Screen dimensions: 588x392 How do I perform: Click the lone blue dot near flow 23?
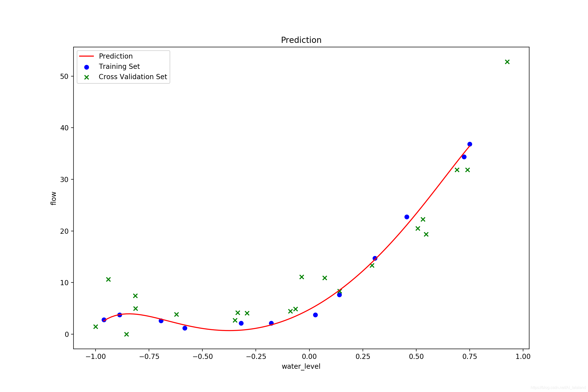click(x=407, y=217)
